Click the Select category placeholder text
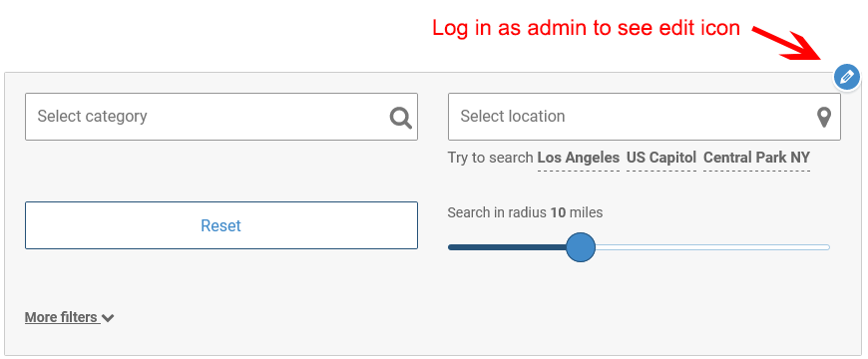Viewport: 868px width, 359px height. click(93, 117)
